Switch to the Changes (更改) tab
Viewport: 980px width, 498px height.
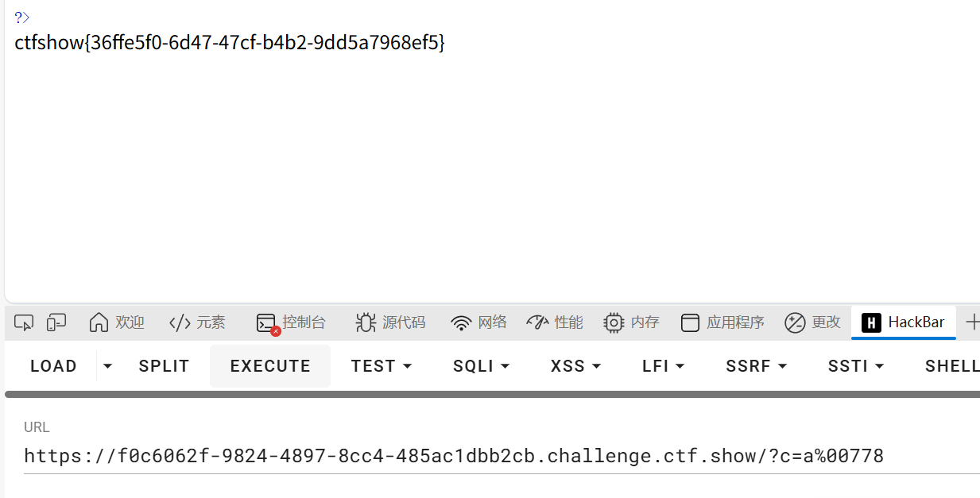[x=812, y=322]
